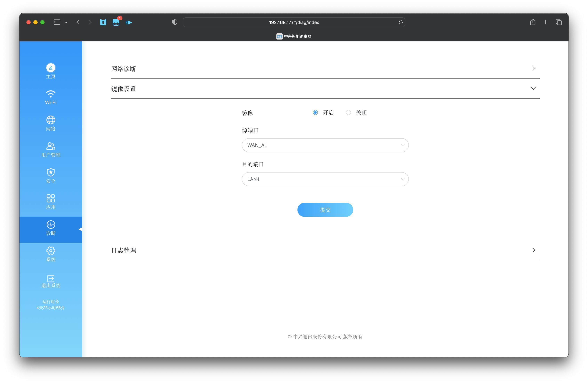Open the 用户管理 users icon
The width and height of the screenshot is (588, 383).
click(51, 146)
